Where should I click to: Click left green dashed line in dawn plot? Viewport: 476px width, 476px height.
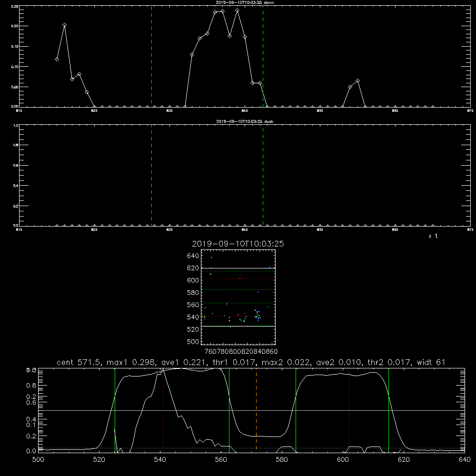tap(151, 56)
